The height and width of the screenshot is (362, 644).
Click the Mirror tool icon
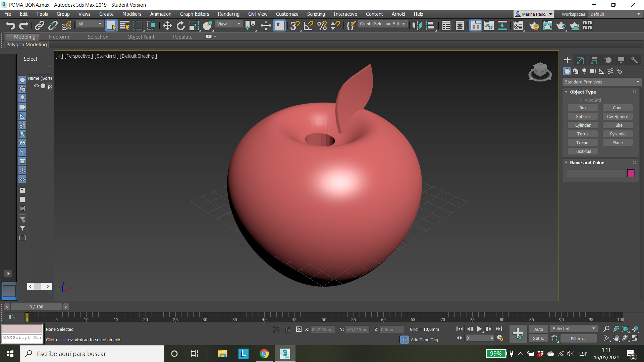417,25
